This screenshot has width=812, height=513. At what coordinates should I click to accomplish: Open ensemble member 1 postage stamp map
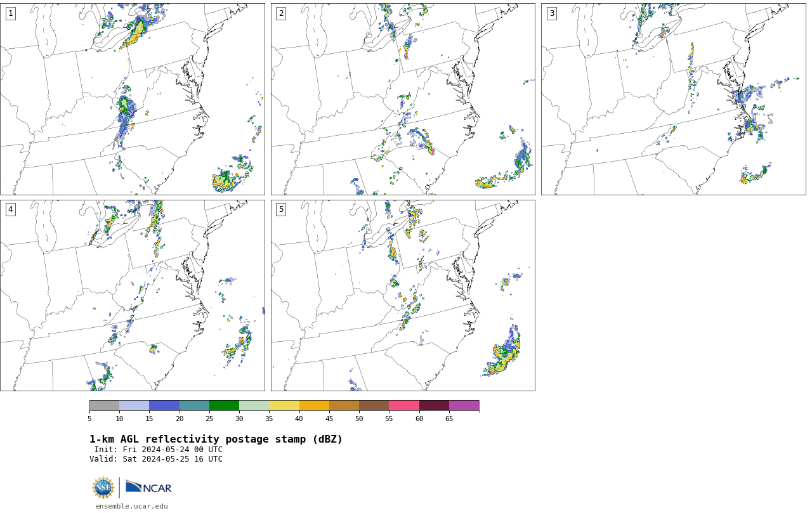pyautogui.click(x=133, y=99)
